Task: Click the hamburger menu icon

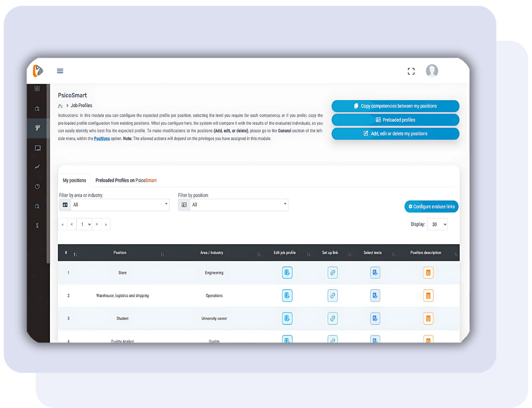Action: coord(60,71)
